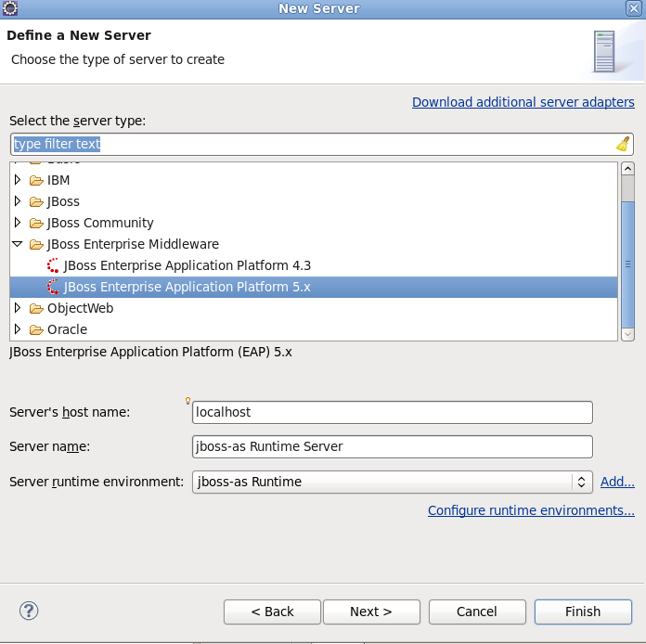Click the help question mark icon

pyautogui.click(x=29, y=611)
